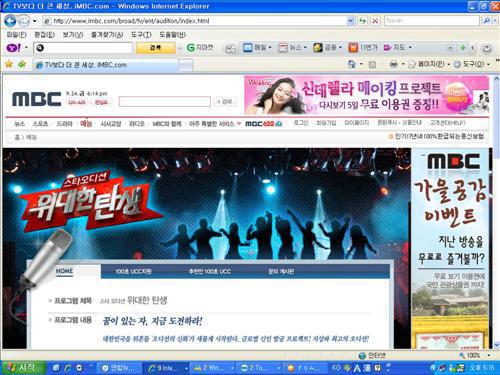Open the 즐겨찾기(A) menu
This screenshot has width=500, height=375.
point(107,35)
